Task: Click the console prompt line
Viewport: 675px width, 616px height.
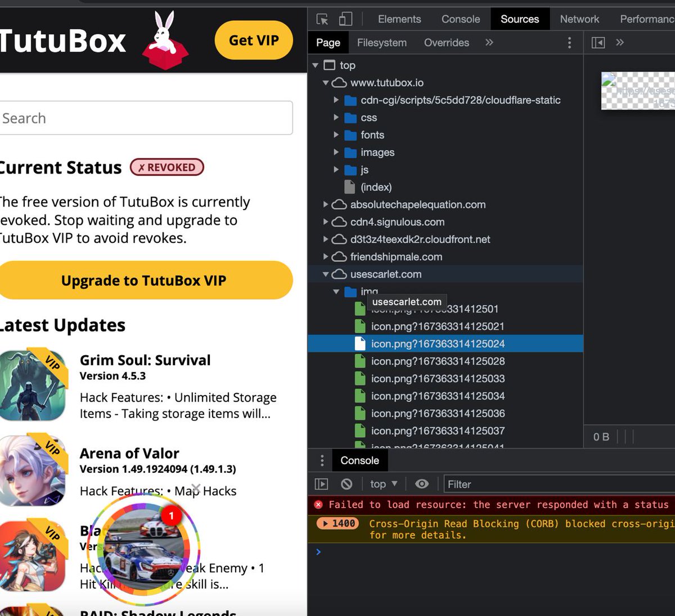Action: [491, 552]
